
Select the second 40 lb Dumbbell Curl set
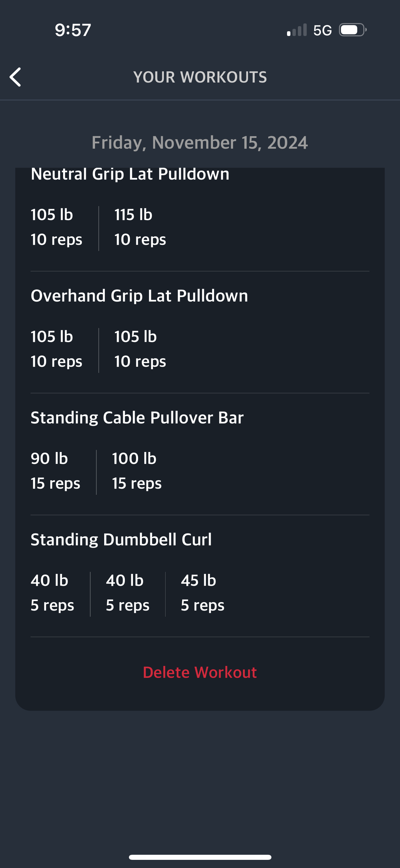click(128, 593)
